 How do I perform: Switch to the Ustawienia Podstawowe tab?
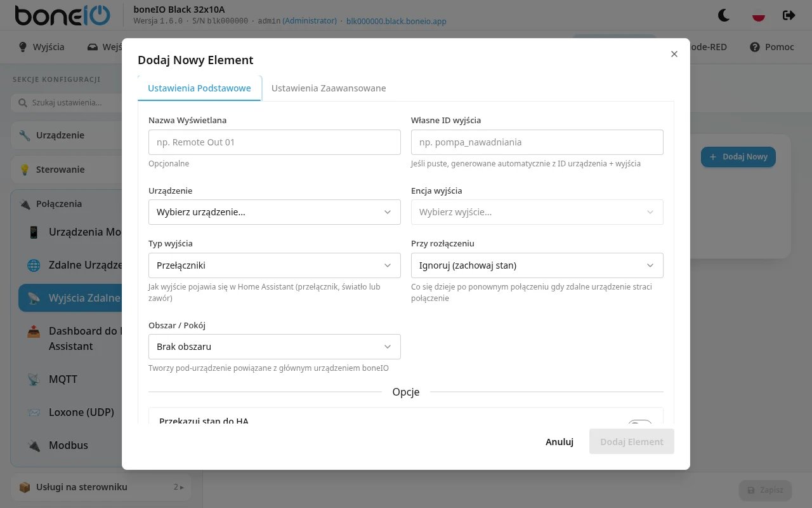click(199, 88)
